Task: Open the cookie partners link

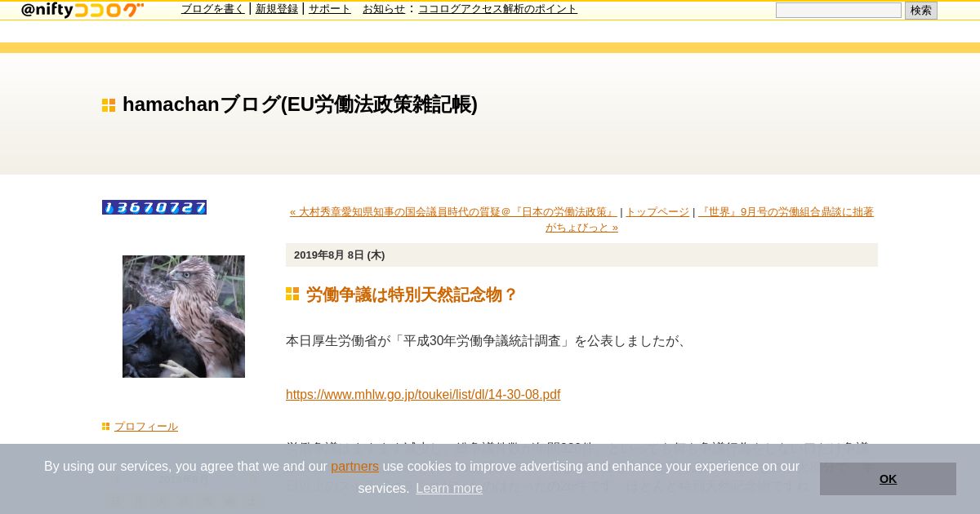Action: pos(354,467)
